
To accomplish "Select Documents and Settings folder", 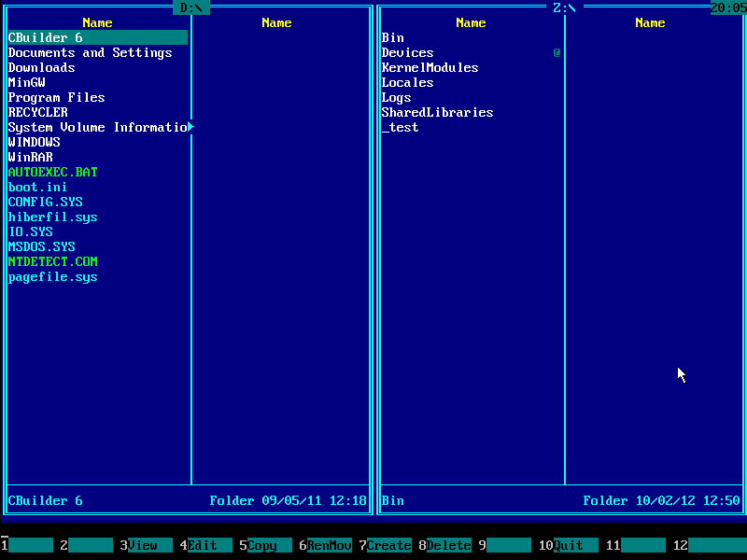I will tap(90, 52).
